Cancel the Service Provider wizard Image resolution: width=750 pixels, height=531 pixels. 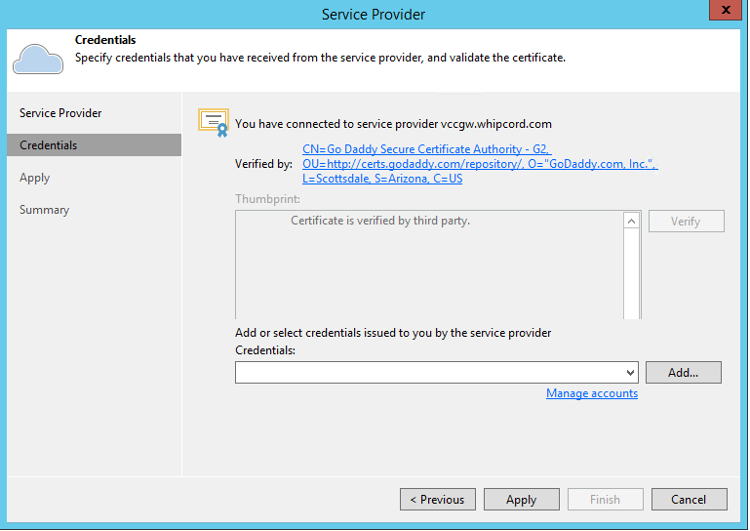pos(688,499)
